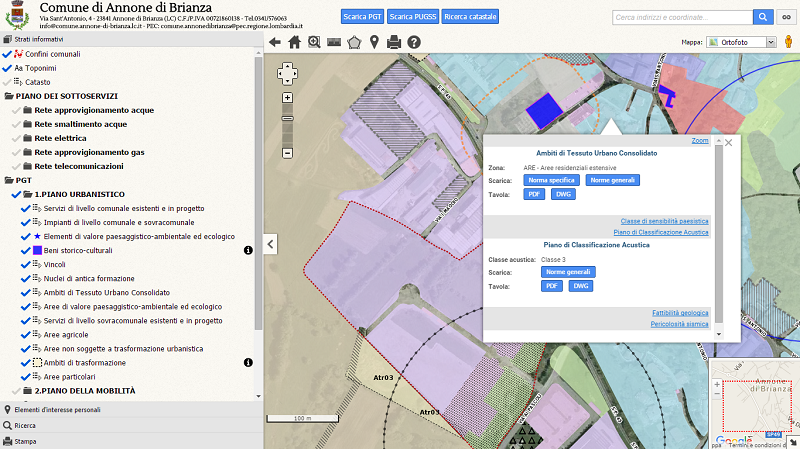This screenshot has width=800, height=449.
Task: Go to home extent of map
Action: (x=294, y=42)
